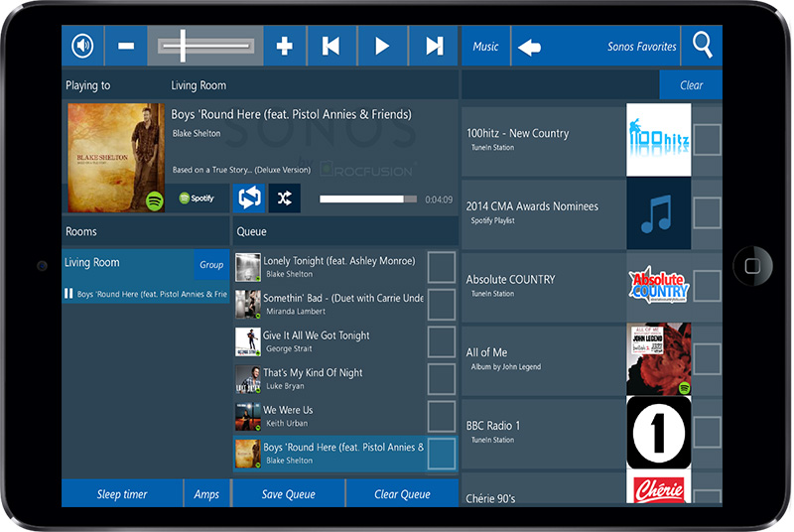Open the Sleep timer option
This screenshot has width=794, height=532.
(122, 494)
